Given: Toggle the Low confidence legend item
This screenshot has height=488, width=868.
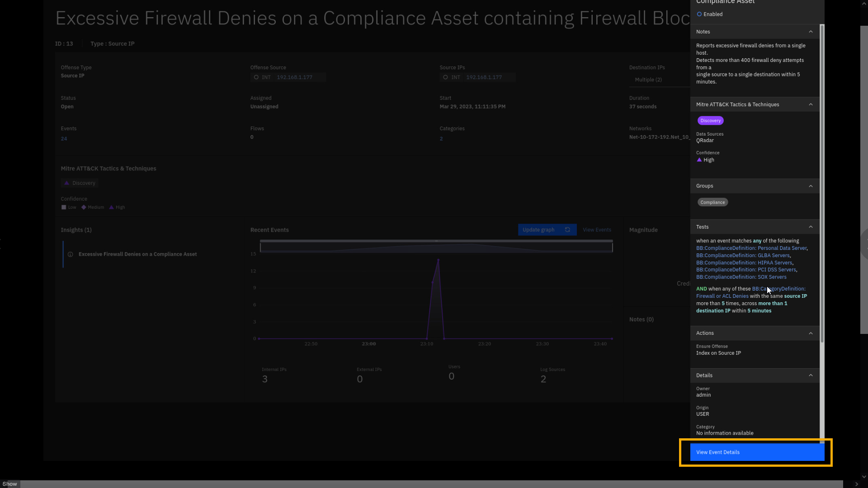Looking at the screenshot, I should click(x=69, y=207).
